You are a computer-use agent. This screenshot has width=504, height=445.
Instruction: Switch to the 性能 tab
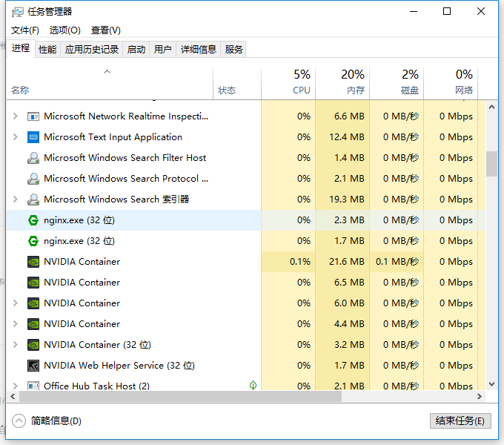tap(47, 50)
